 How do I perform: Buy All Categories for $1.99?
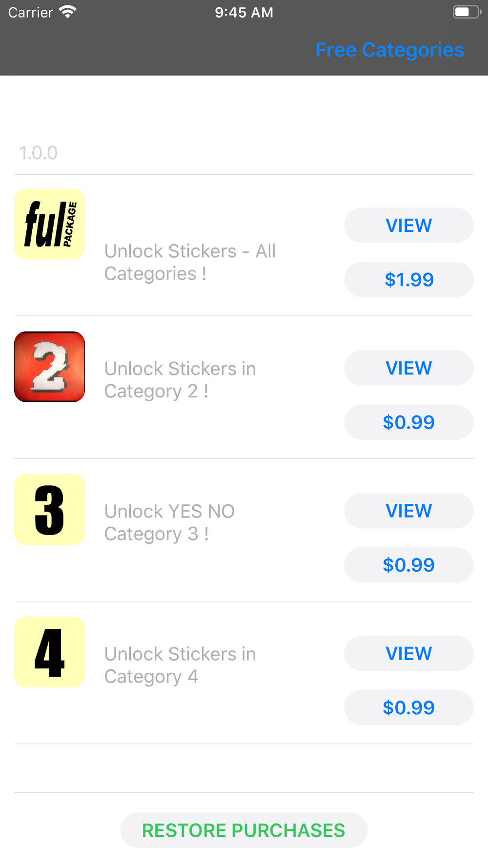tap(409, 280)
